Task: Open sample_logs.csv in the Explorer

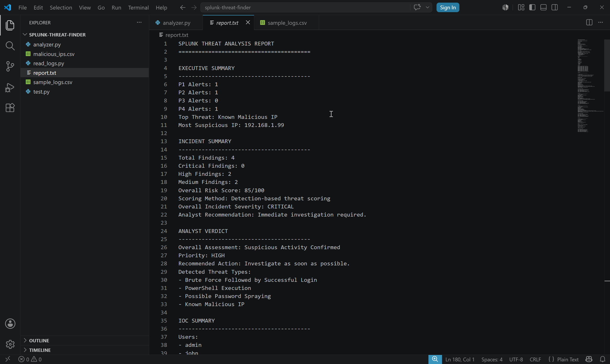Action: (85, 82)
